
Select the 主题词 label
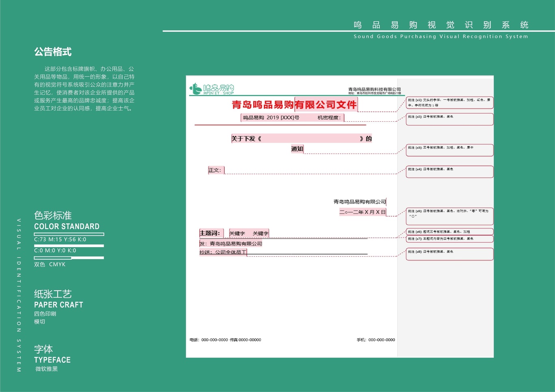210,233
